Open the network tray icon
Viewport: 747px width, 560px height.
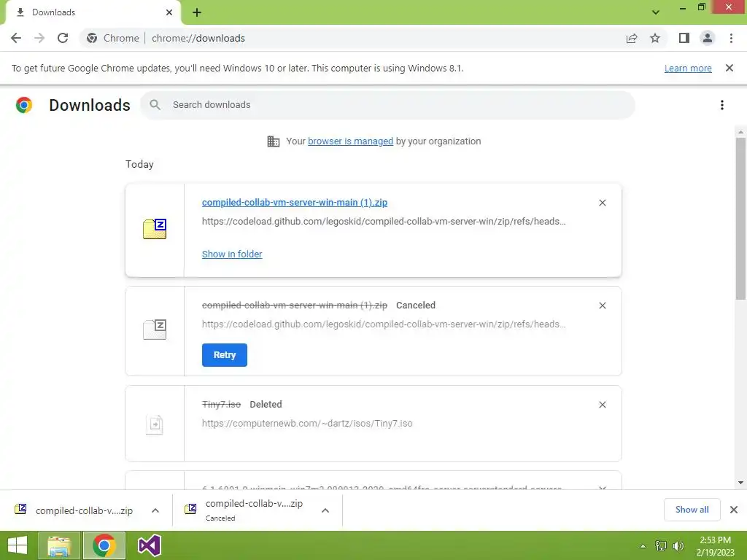(x=661, y=546)
